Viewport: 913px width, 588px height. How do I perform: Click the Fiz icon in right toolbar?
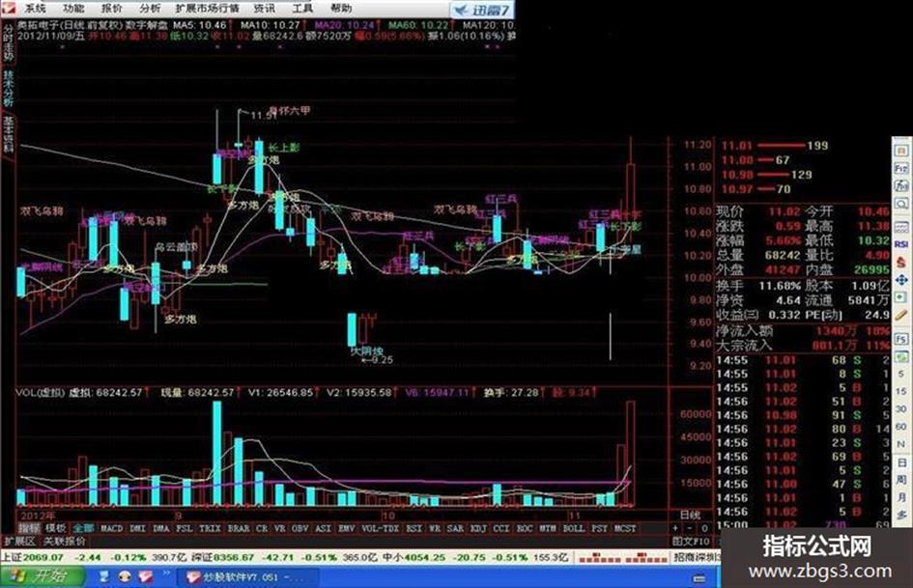(900, 168)
